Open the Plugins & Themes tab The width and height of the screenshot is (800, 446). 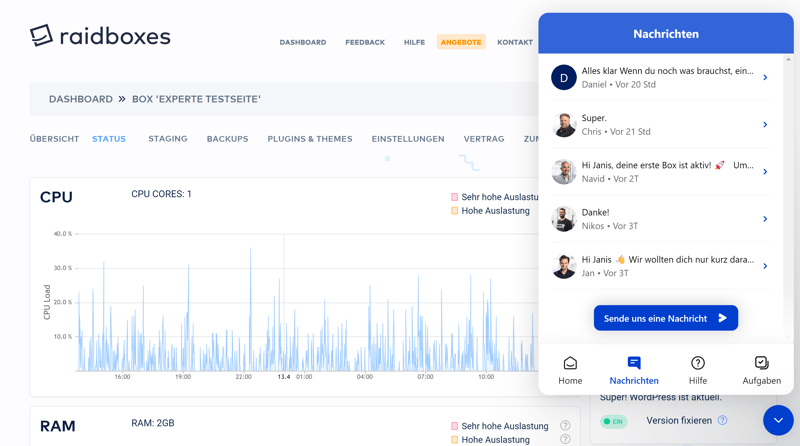click(x=310, y=139)
